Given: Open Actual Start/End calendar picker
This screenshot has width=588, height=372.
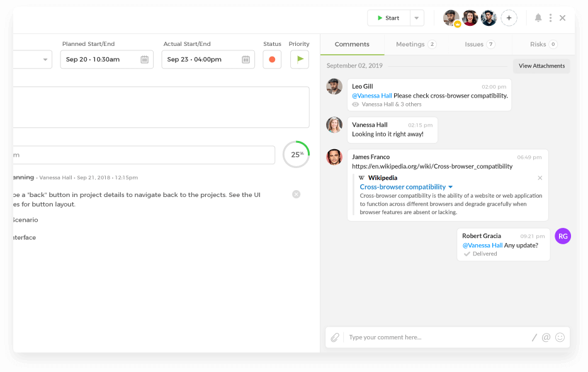Looking at the screenshot, I should point(246,60).
